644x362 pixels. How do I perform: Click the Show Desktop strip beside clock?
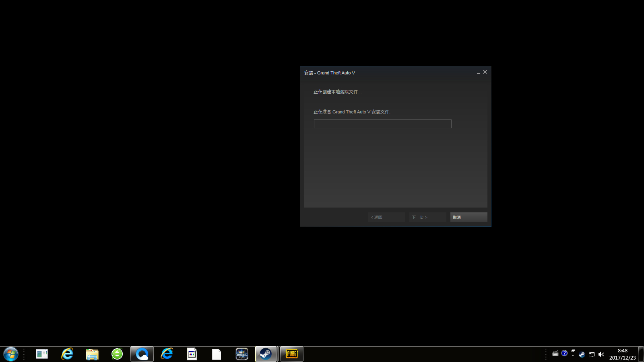tap(641, 354)
